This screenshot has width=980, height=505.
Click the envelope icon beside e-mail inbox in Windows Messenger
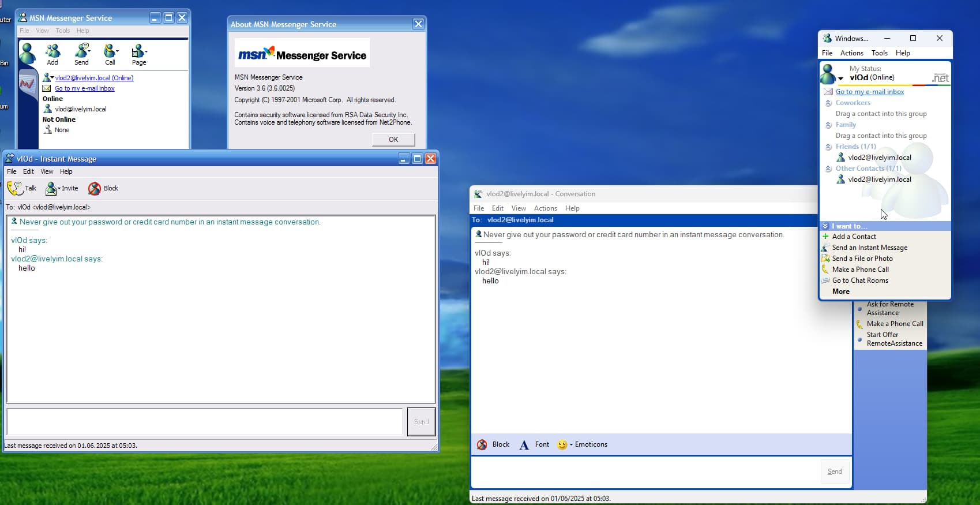[828, 92]
